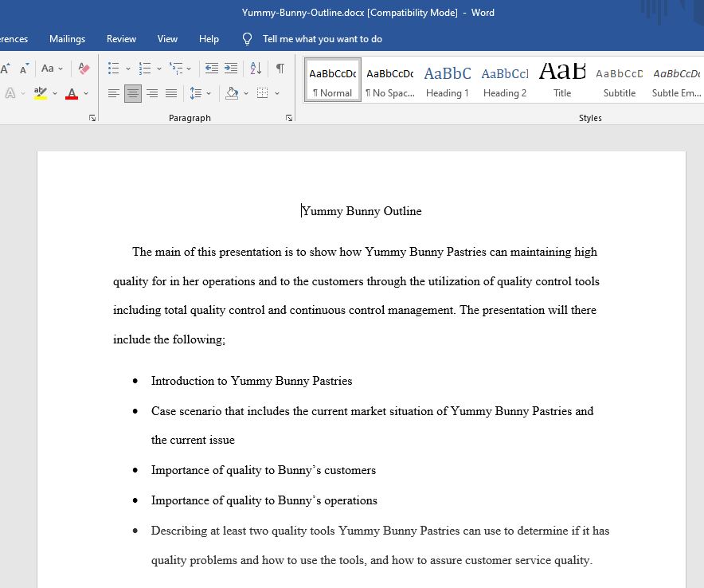This screenshot has height=588, width=704.
Task: Toggle Center alignment
Action: [133, 93]
